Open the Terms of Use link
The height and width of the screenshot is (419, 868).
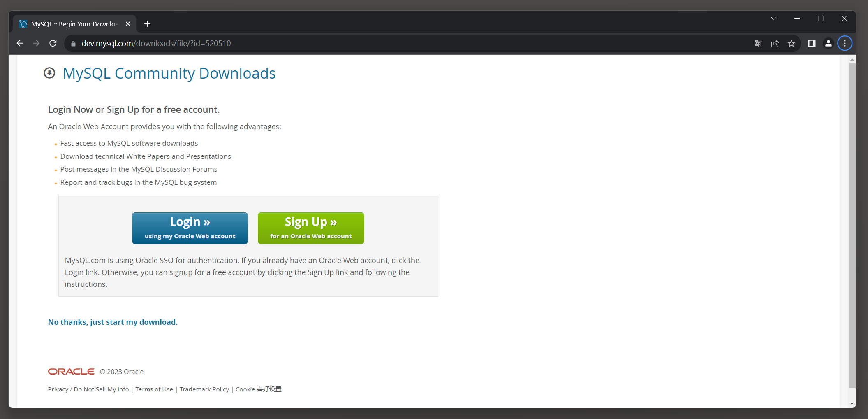point(154,389)
